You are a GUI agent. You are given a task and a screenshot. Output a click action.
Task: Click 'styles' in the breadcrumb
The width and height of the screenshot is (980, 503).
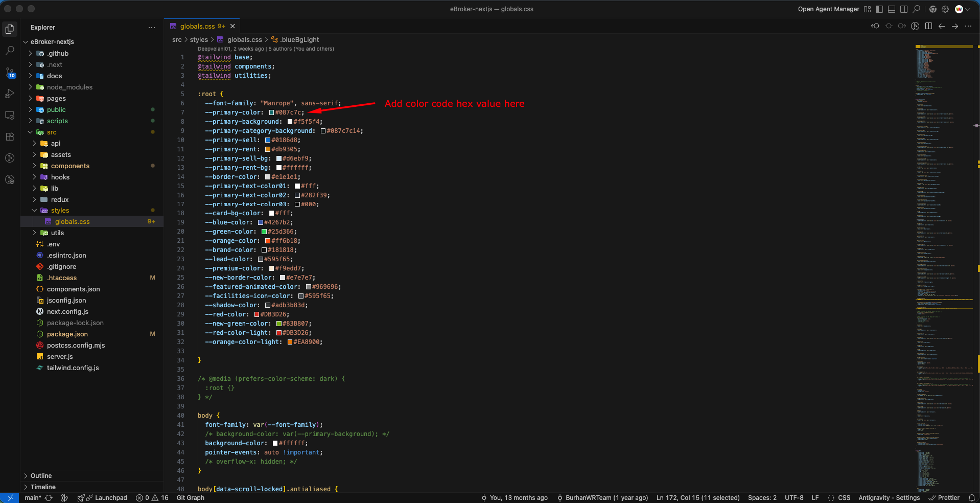point(199,39)
